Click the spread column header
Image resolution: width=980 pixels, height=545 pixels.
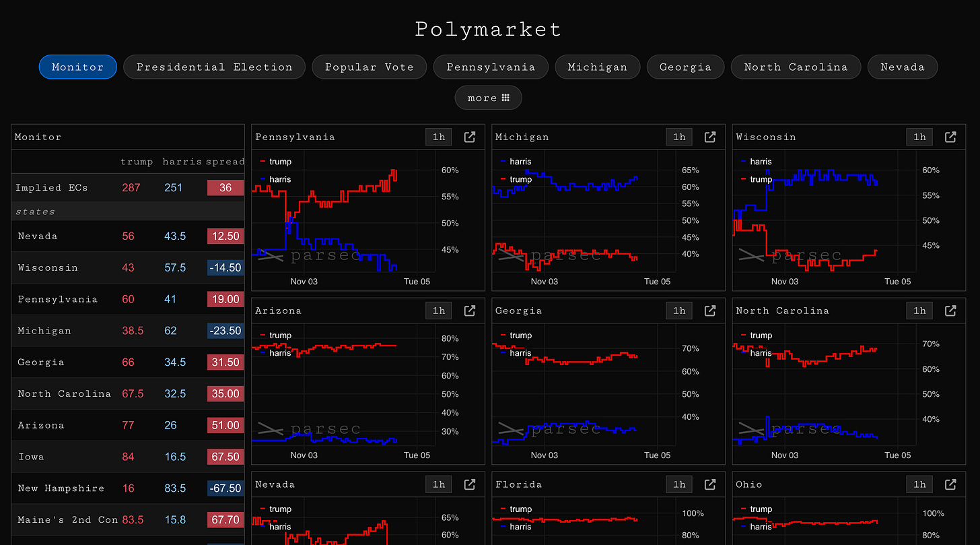point(225,162)
